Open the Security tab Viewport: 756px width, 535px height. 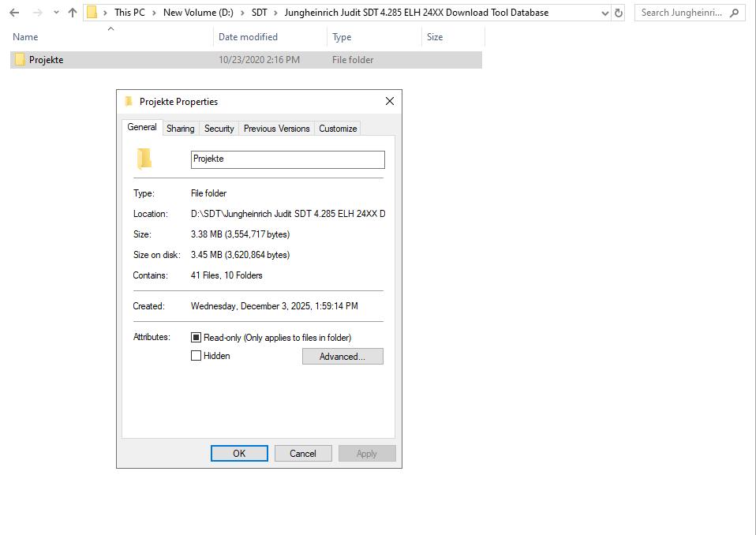tap(219, 128)
